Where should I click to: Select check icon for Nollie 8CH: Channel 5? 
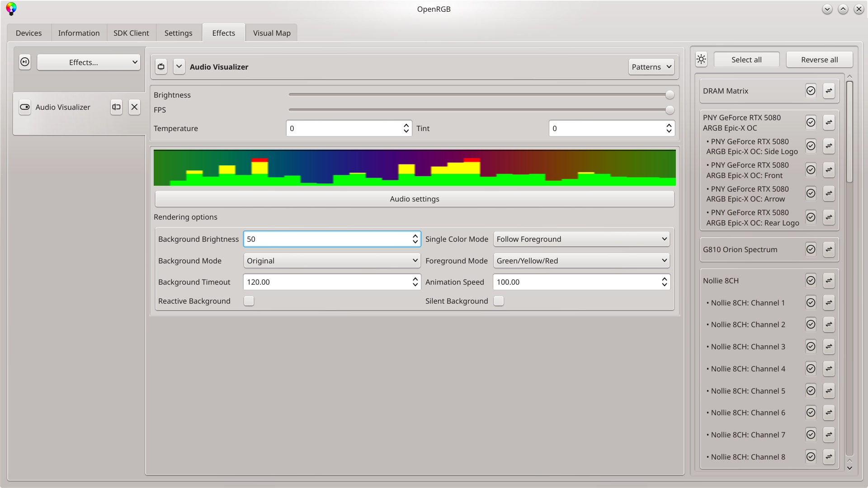coord(811,391)
